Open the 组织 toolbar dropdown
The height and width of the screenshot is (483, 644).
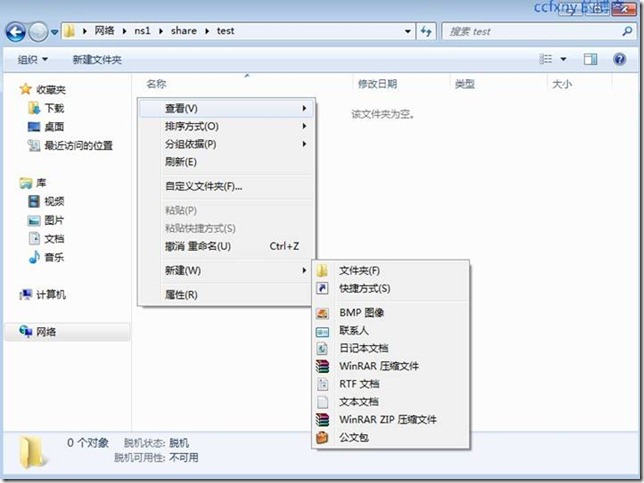tap(33, 60)
